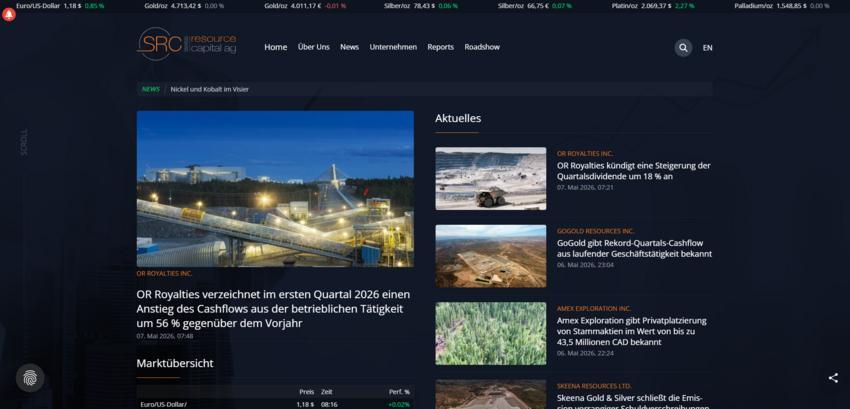
Task: Click the Euro/US-Dollar ticker entry at top
Action: pos(60,6)
